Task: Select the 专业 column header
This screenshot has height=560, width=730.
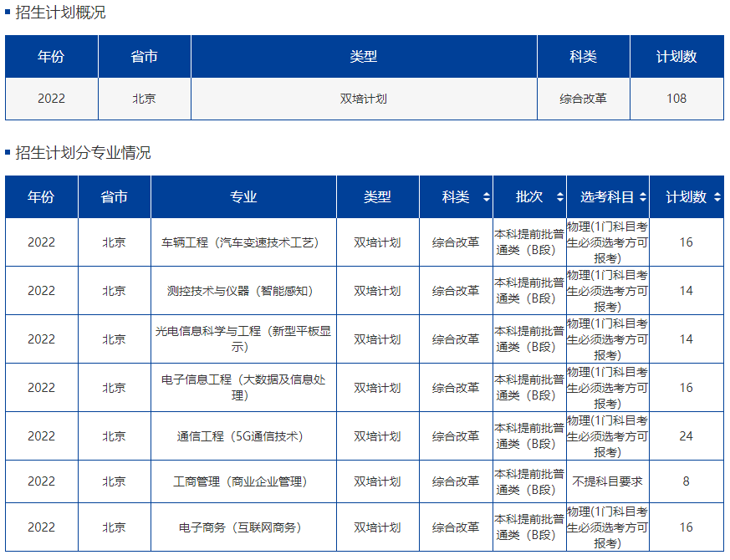Action: [243, 197]
